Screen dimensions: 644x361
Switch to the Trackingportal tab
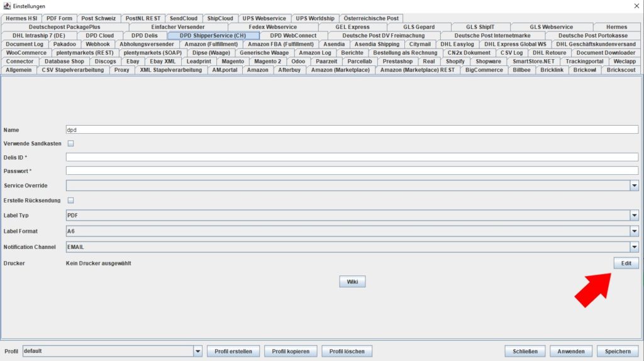point(584,61)
